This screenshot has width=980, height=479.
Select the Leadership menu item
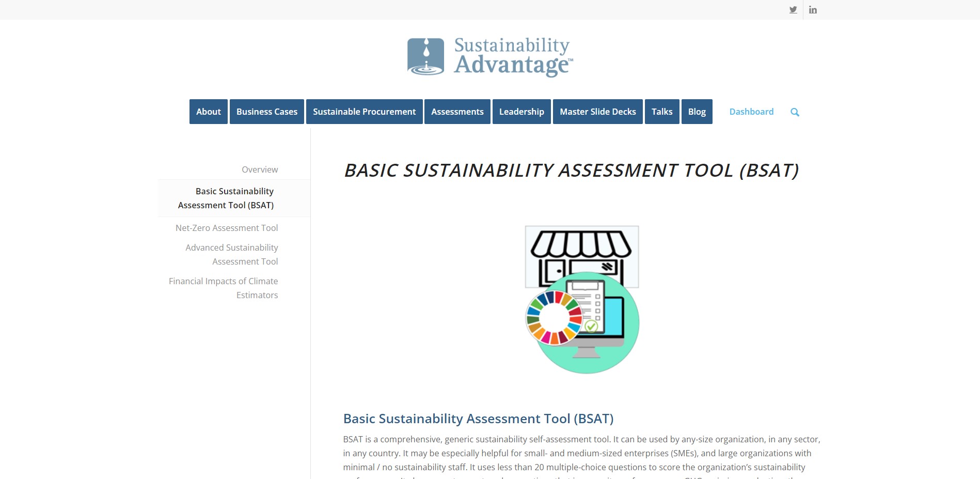521,112
